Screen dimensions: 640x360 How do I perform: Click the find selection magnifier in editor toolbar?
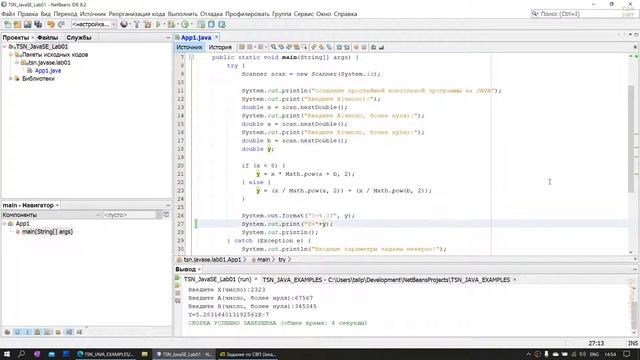pos(273,47)
